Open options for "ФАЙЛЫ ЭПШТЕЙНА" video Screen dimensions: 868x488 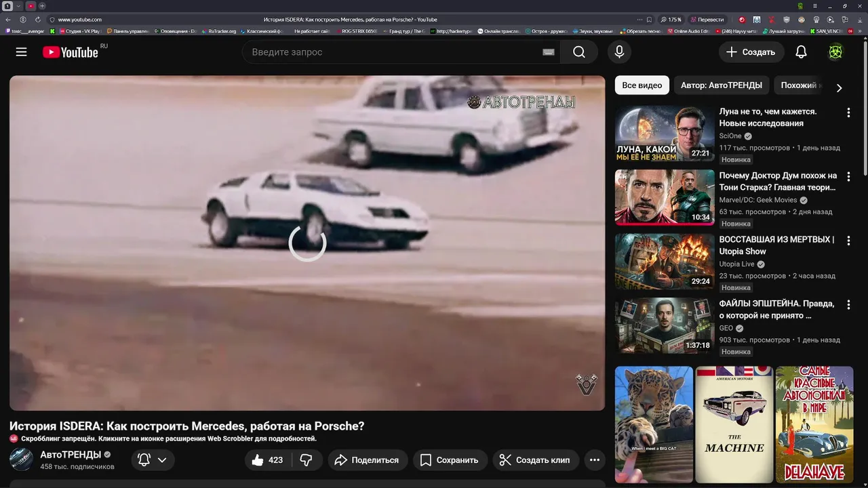(x=848, y=305)
